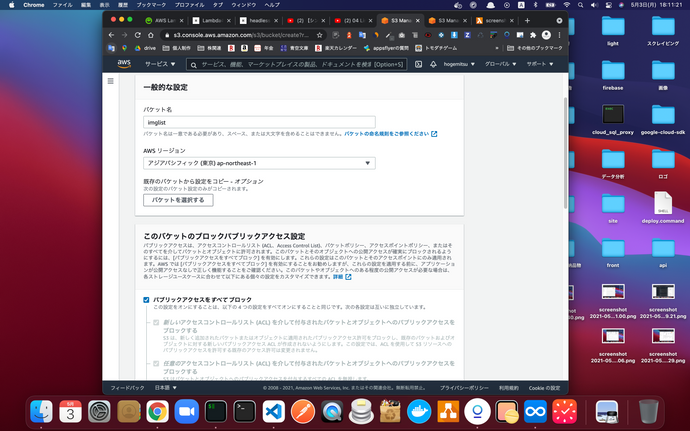Viewport: 690px width, 431px height.
Task: Expand the サポート support dropdown
Action: 540,64
